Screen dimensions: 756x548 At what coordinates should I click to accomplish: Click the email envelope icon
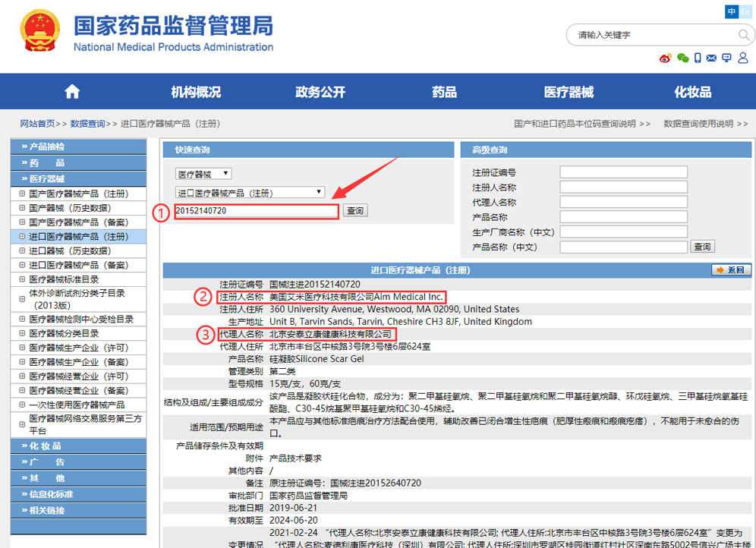pos(711,58)
